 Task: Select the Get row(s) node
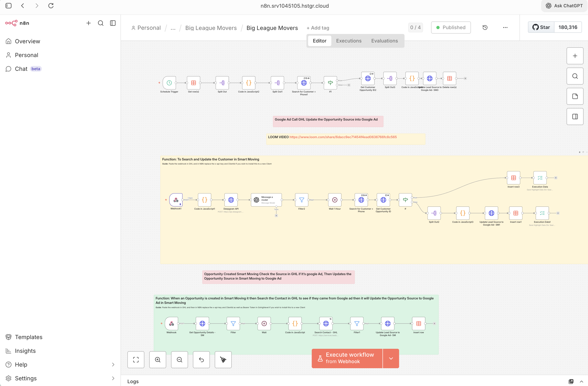coord(194,83)
